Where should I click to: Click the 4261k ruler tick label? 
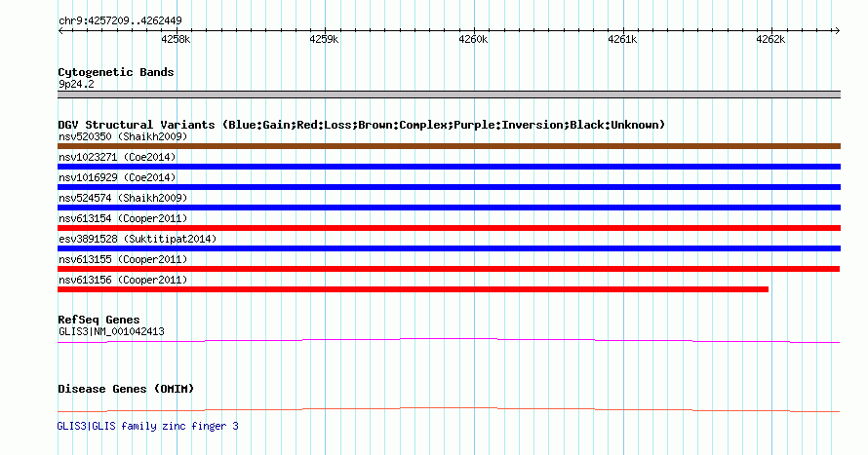pos(622,39)
